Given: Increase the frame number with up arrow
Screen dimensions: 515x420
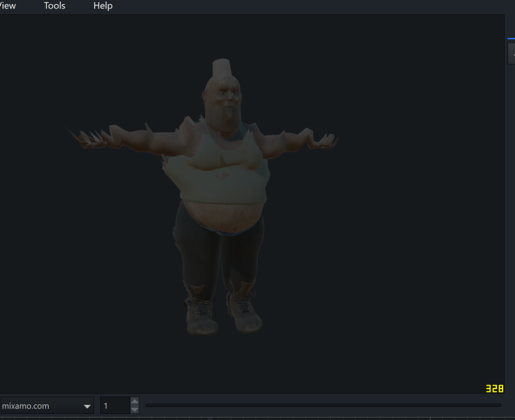Looking at the screenshot, I should 135,401.
